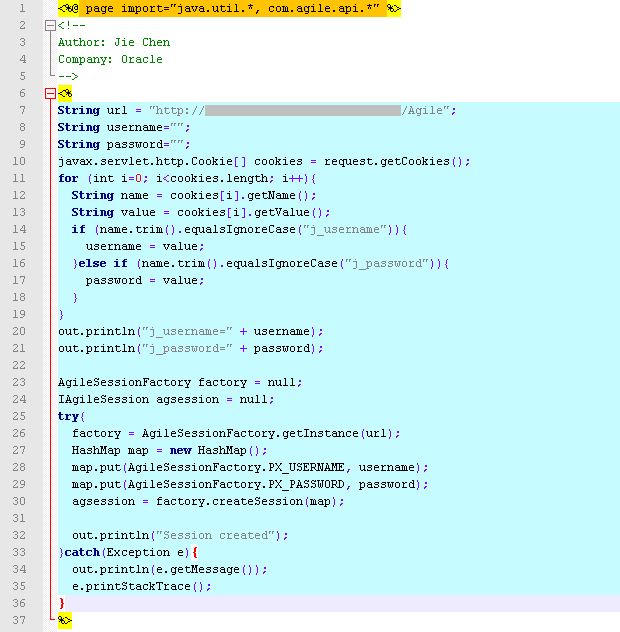Place cursor on the page import directive
620x632 pixels.
pyautogui.click(x=229, y=8)
